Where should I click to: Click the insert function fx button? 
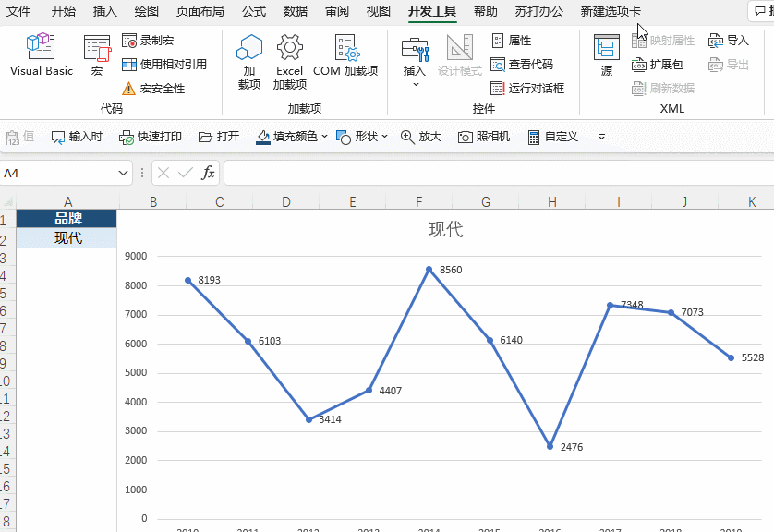pyautogui.click(x=209, y=173)
